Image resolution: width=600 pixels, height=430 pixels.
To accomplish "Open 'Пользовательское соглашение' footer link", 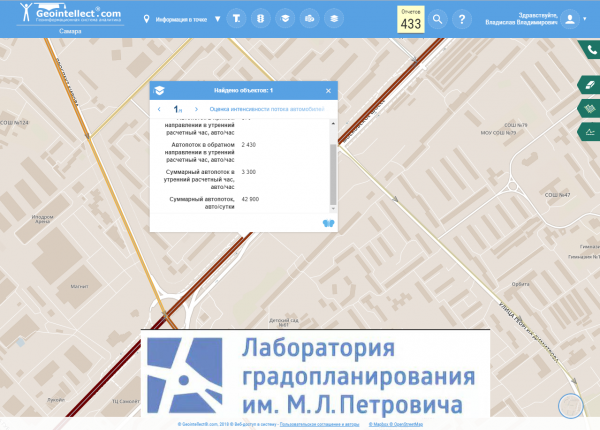I will click(x=320, y=424).
